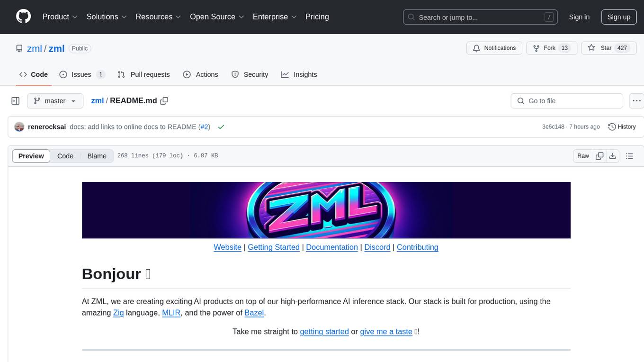Expand the Product menu
644x362 pixels.
[60, 17]
